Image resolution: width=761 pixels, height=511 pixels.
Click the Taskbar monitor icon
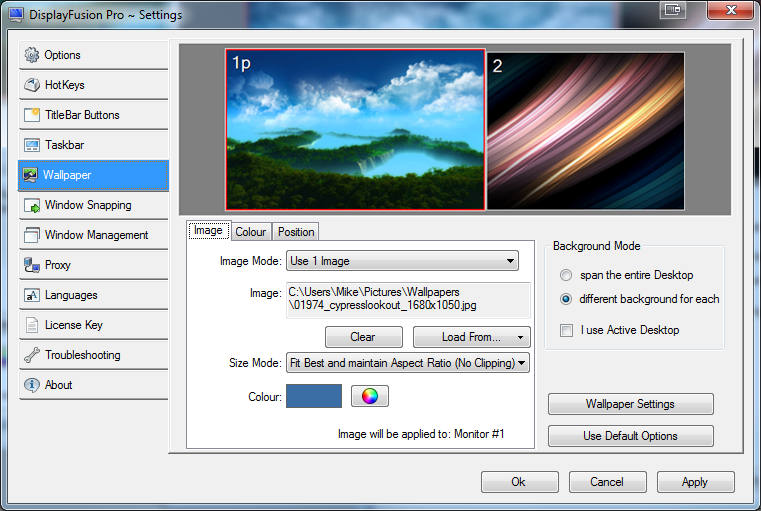(x=32, y=145)
